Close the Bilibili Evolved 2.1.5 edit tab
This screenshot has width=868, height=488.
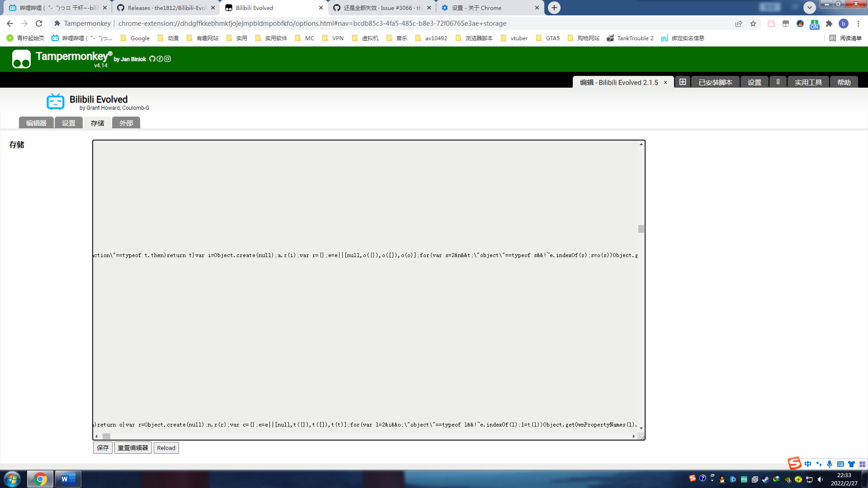point(665,83)
